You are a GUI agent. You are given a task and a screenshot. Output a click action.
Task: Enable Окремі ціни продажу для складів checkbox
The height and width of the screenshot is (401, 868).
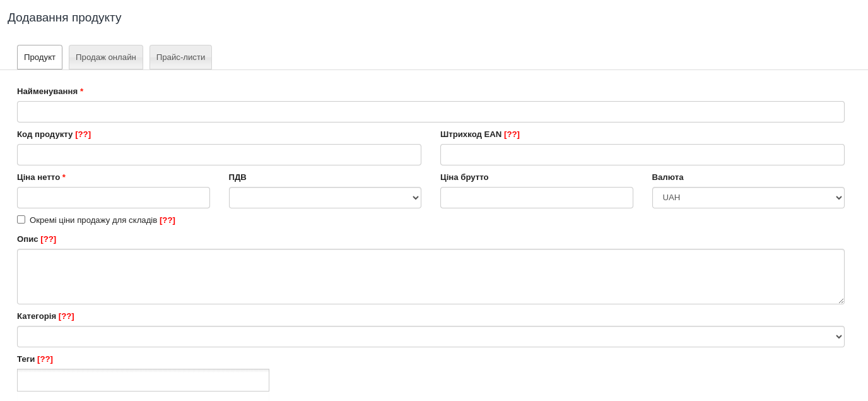(21, 220)
